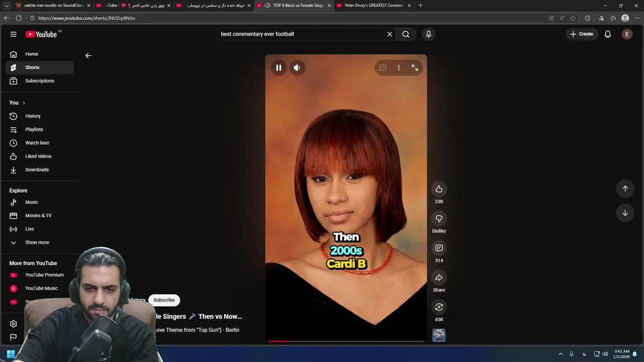Open History in the sidebar
The image size is (644, 362).
point(40,116)
